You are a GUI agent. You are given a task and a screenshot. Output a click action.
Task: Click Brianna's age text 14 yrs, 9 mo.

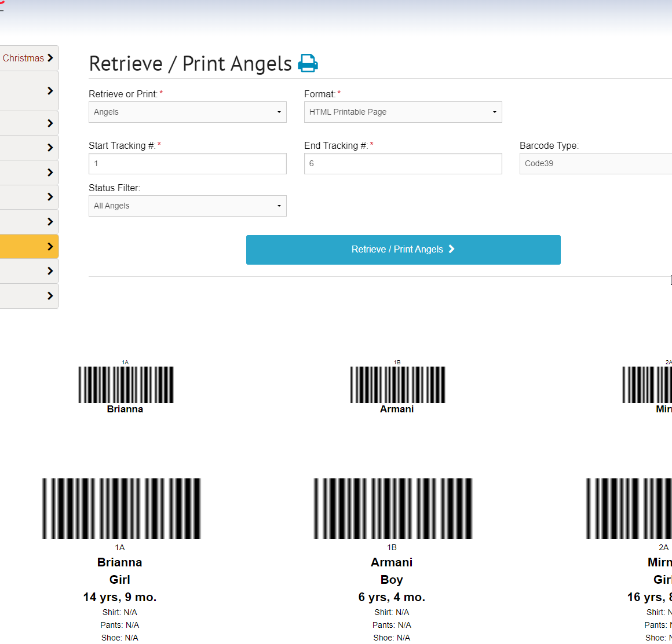(120, 597)
